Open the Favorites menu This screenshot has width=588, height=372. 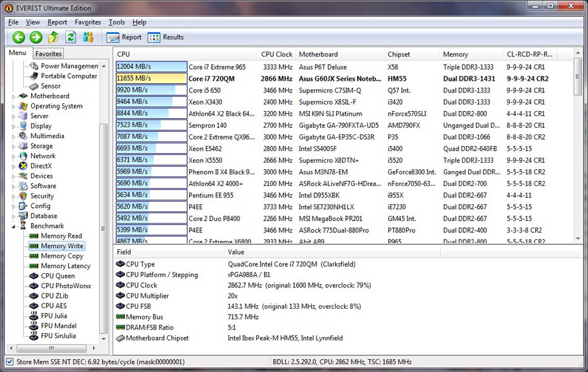[88, 22]
